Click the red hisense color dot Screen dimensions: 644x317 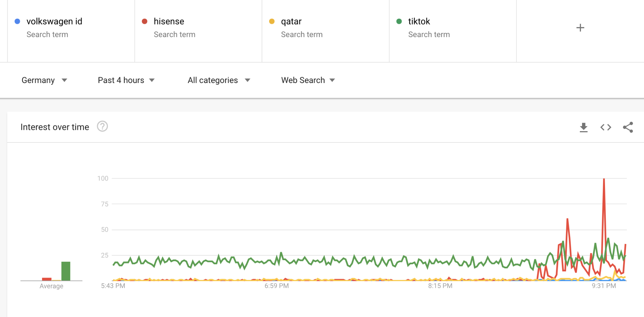(x=145, y=21)
